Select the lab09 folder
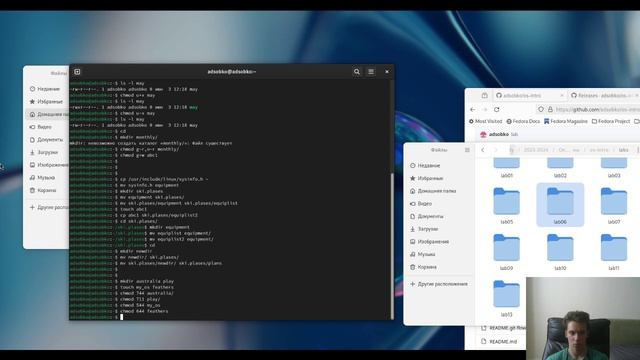The height and width of the screenshot is (360, 640). [507, 251]
